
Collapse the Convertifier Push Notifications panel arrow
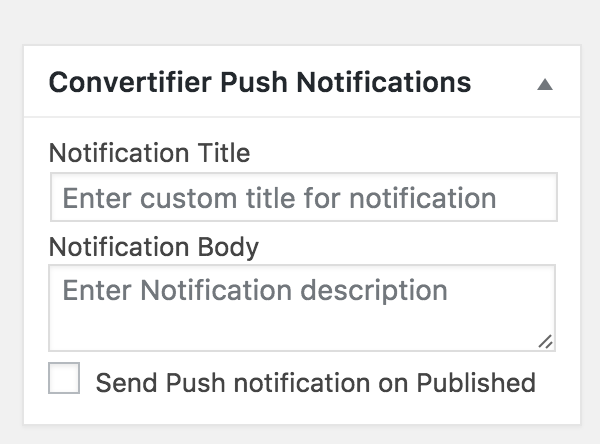point(545,84)
